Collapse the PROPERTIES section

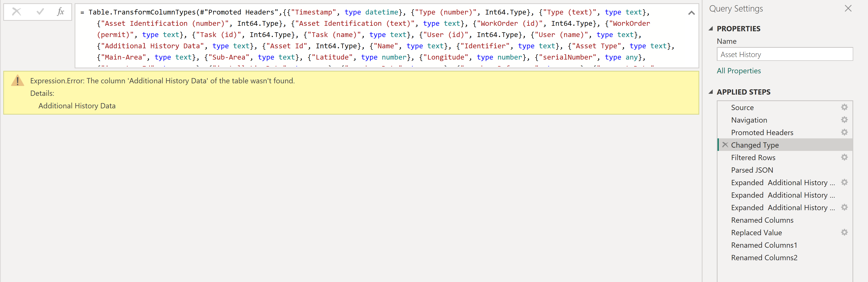[711, 29]
